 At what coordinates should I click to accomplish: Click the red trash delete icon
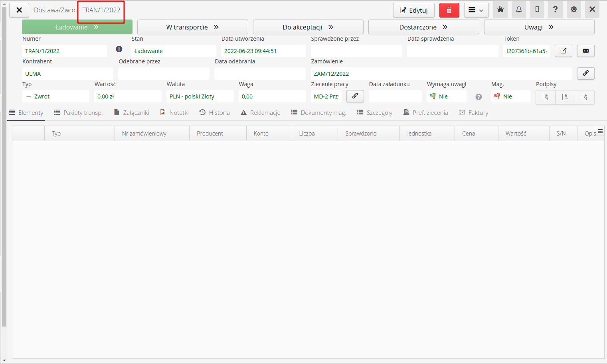tap(449, 10)
